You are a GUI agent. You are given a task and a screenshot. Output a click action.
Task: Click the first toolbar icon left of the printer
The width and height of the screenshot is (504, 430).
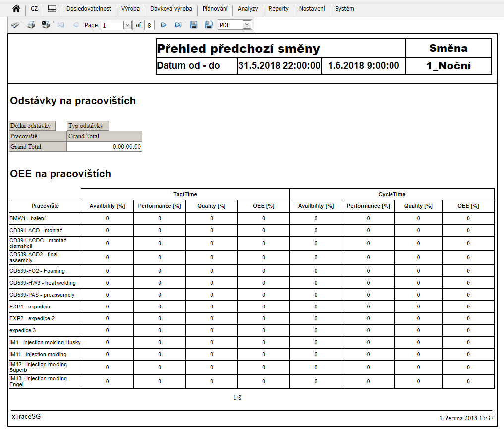[15, 25]
